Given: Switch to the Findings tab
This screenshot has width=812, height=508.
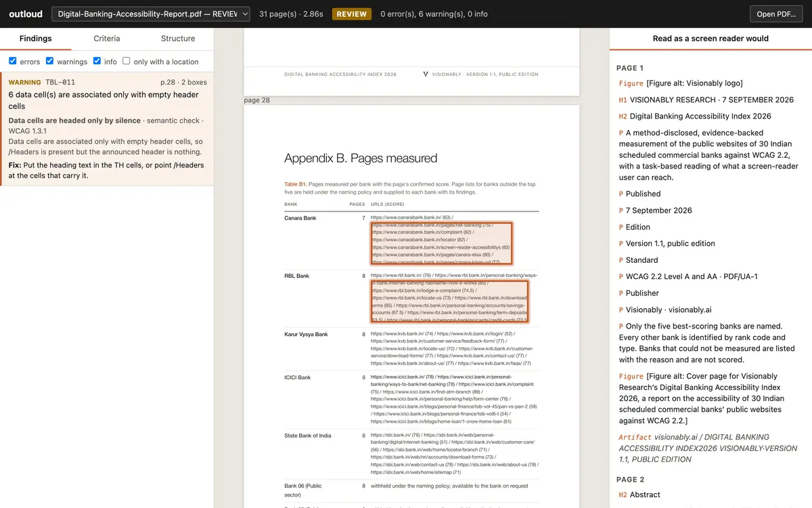Looking at the screenshot, I should click(35, 39).
